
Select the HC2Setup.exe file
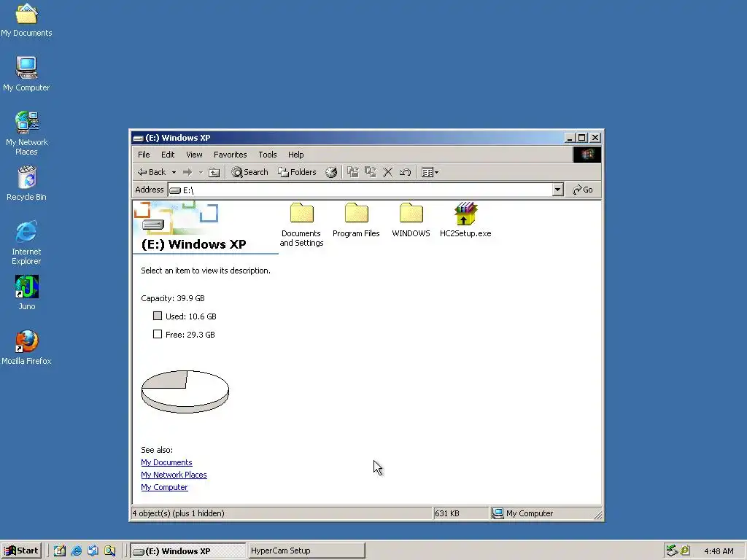465,220
